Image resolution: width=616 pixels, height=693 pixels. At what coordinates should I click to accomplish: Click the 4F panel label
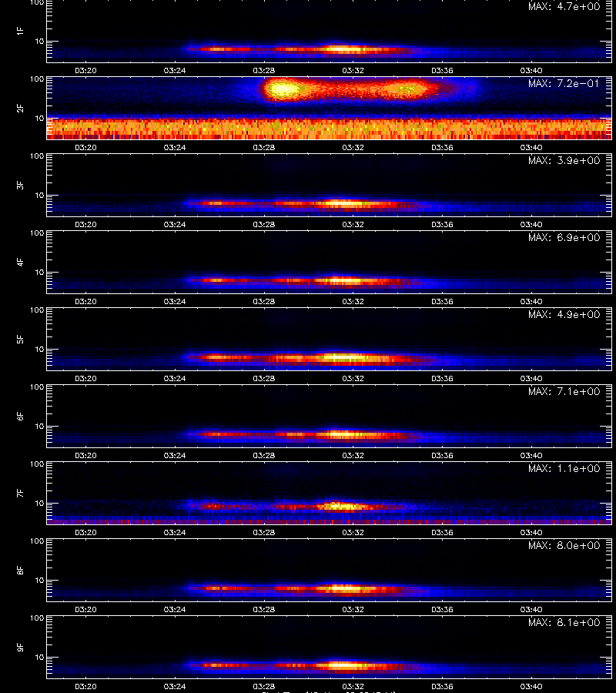coord(20,262)
